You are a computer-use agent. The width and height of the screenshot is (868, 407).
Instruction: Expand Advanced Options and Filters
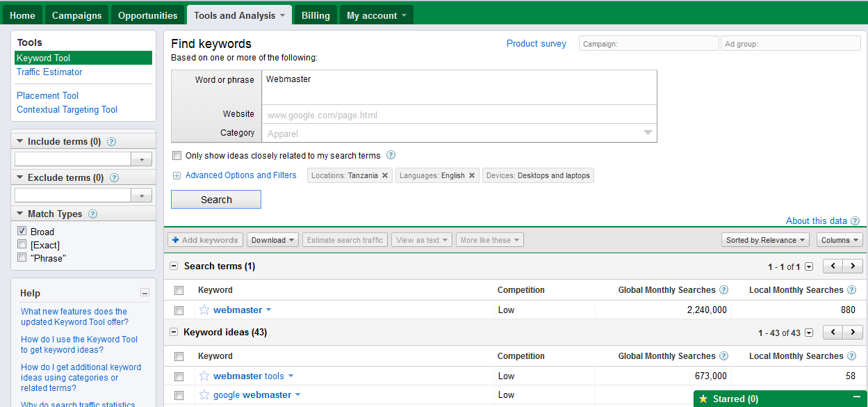pos(240,175)
